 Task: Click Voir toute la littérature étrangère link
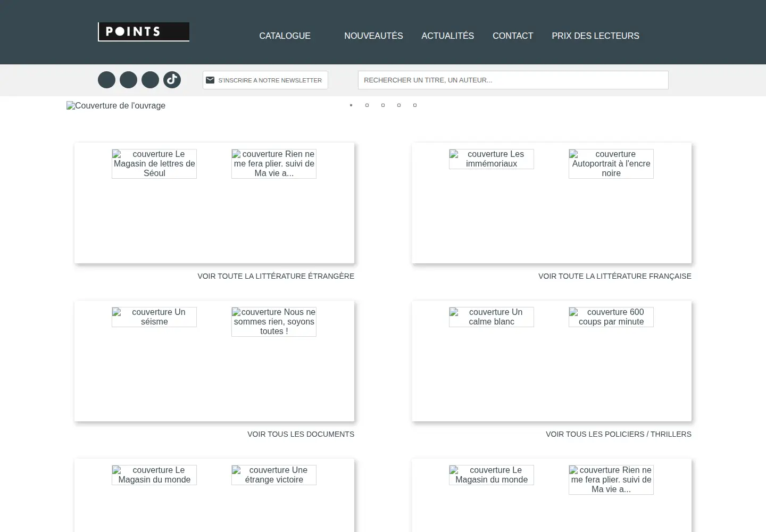pos(276,276)
